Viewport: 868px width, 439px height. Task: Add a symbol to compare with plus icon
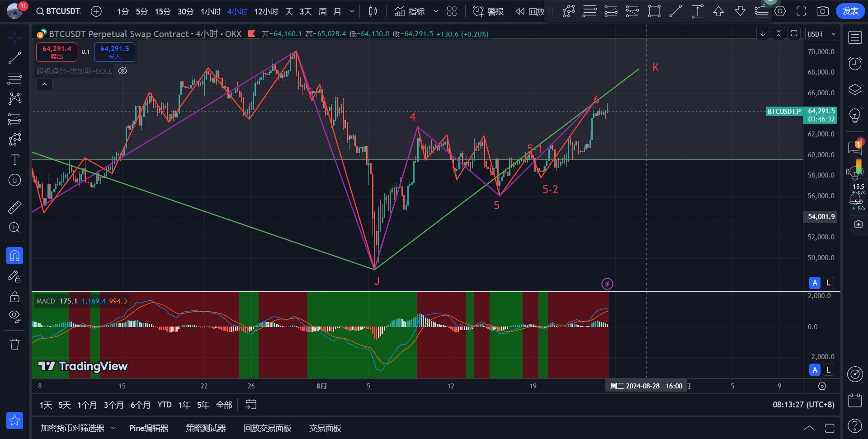point(96,11)
